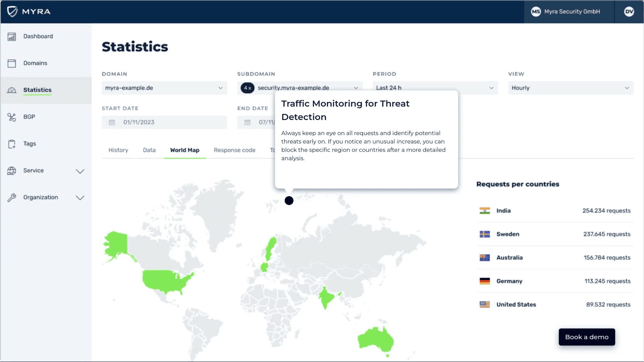The image size is (644, 362).
Task: Expand the Service sidebar section
Action: point(80,171)
